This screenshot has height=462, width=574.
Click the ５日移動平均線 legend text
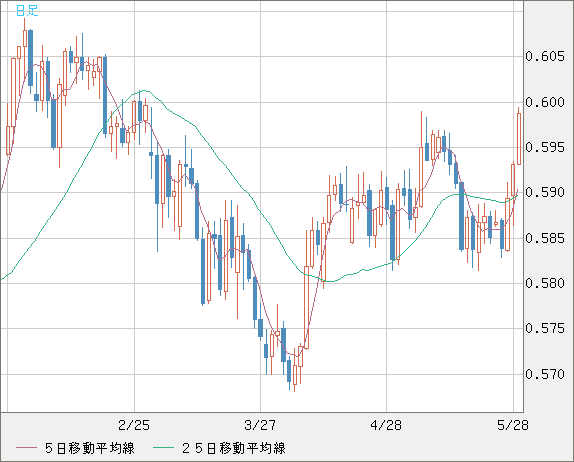point(90,448)
